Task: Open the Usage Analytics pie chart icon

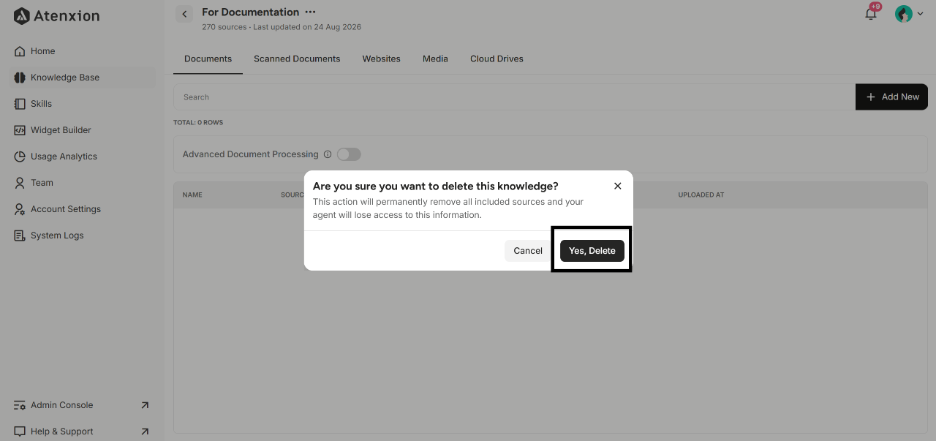Action: click(x=20, y=156)
